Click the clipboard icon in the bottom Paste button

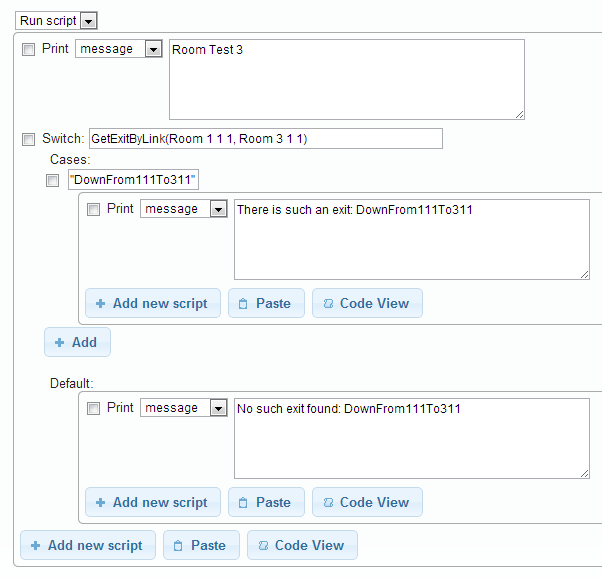click(x=178, y=545)
